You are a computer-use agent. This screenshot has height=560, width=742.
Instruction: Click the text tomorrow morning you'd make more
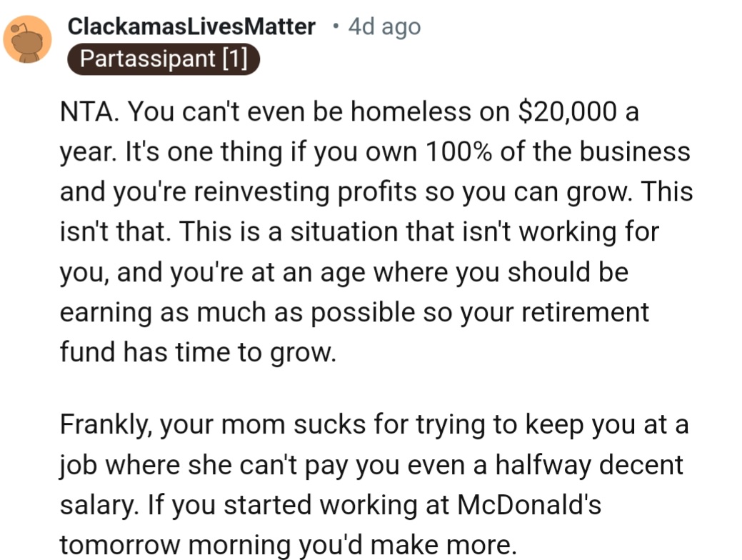coord(286,545)
